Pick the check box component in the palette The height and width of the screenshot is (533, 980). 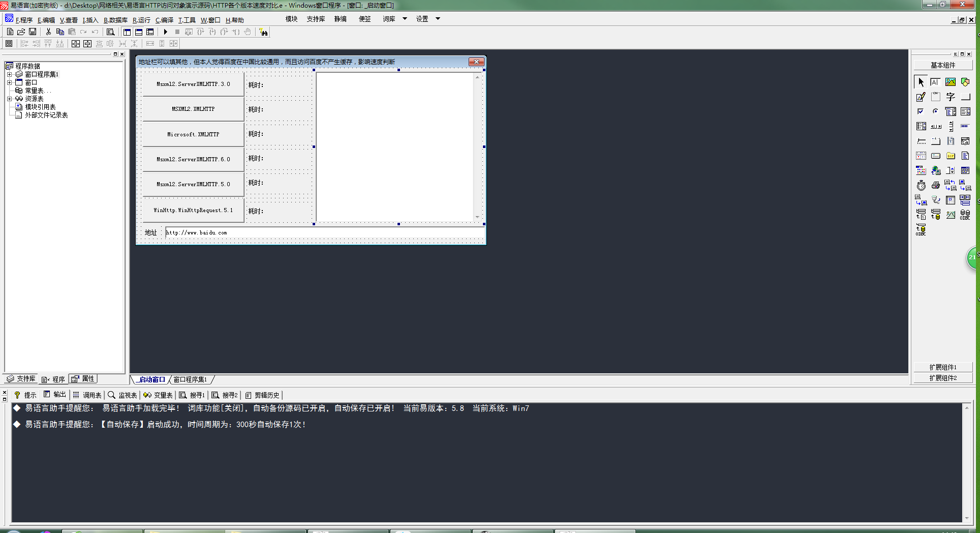[921, 111]
